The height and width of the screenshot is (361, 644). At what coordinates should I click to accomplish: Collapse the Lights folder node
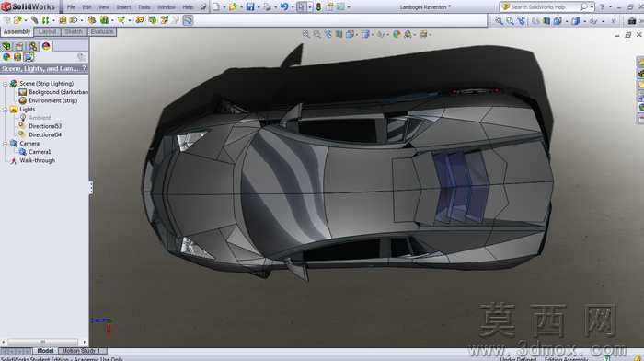click(5, 110)
